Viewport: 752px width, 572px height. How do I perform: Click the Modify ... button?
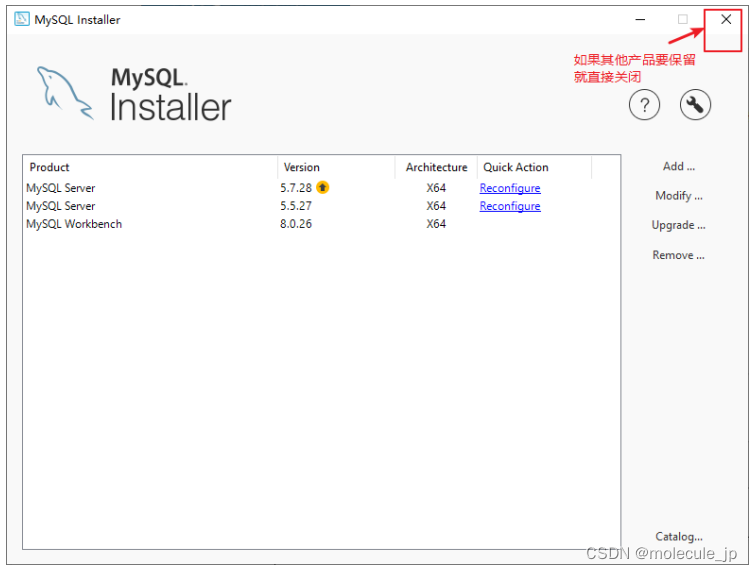[679, 196]
